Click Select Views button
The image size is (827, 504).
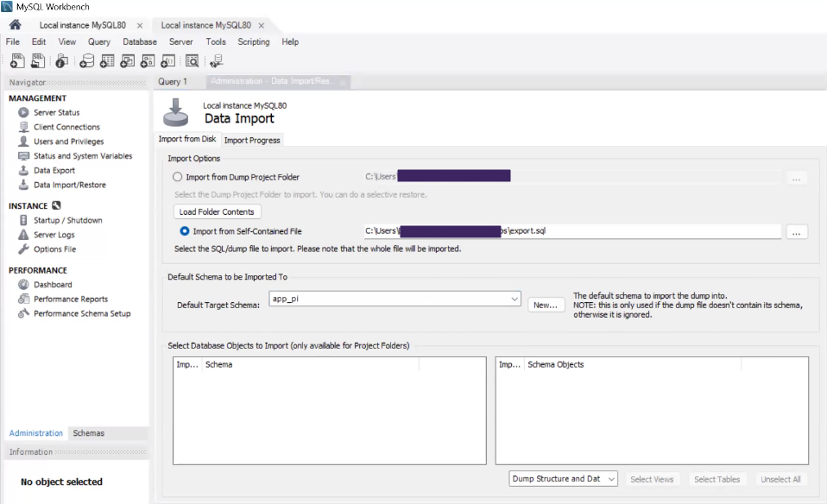click(x=652, y=479)
